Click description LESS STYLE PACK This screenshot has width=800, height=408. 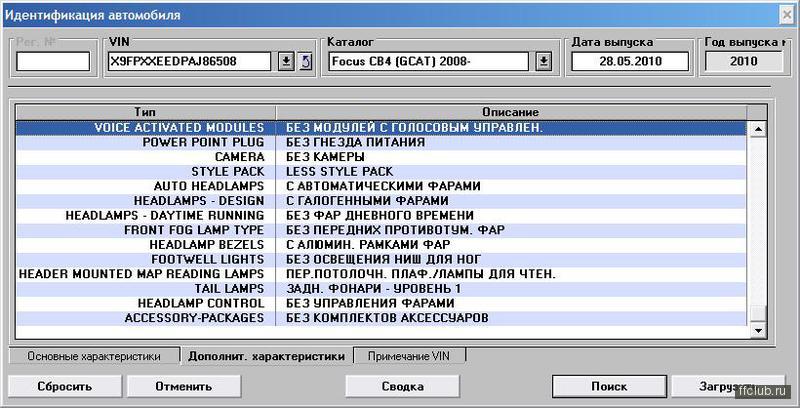(340, 172)
